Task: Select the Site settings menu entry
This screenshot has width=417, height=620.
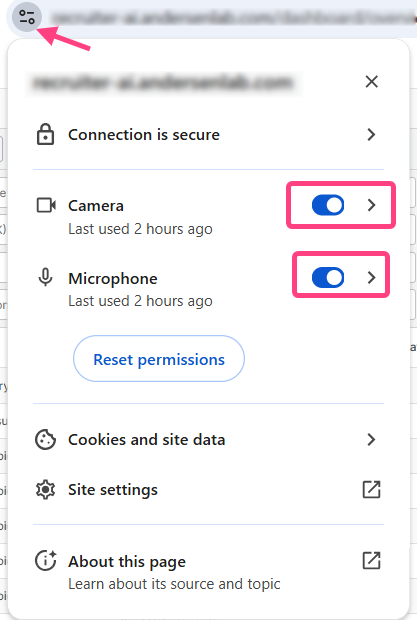Action: click(x=208, y=490)
